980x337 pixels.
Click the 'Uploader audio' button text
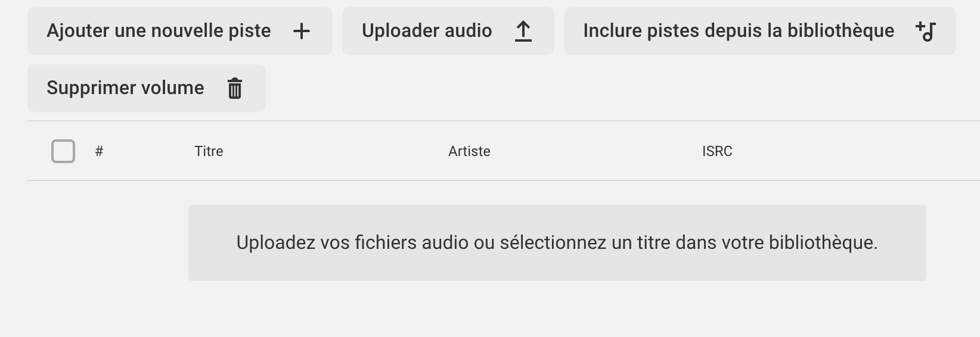click(x=427, y=31)
